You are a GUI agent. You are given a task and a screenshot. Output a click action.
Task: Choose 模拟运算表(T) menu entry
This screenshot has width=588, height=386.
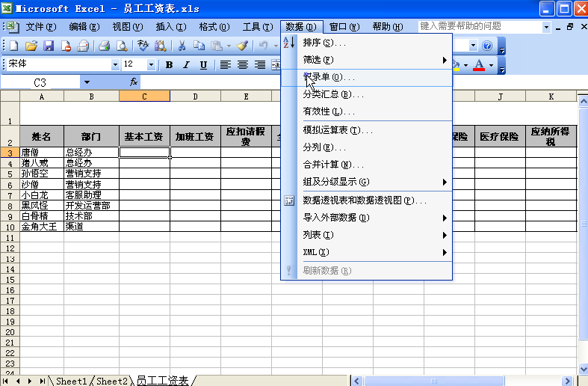(366, 130)
